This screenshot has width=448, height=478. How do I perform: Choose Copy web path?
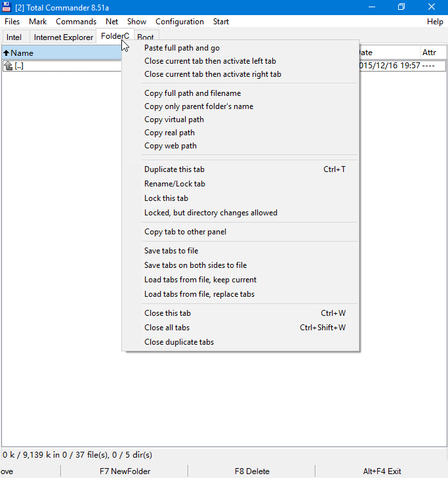[x=241, y=145]
